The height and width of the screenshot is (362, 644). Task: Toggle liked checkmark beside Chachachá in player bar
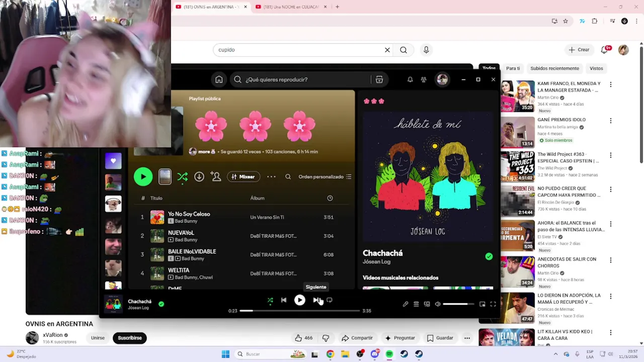click(x=161, y=304)
